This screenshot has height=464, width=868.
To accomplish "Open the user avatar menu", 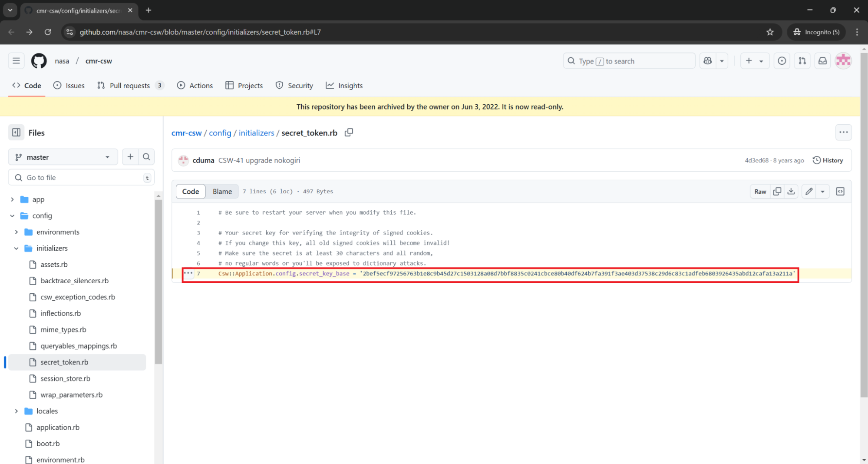I will tap(843, 61).
